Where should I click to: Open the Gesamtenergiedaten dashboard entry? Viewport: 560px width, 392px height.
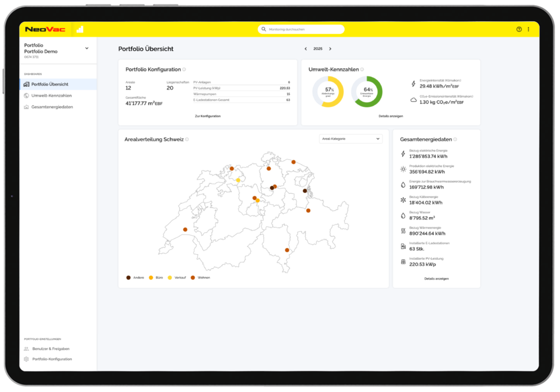tap(51, 107)
